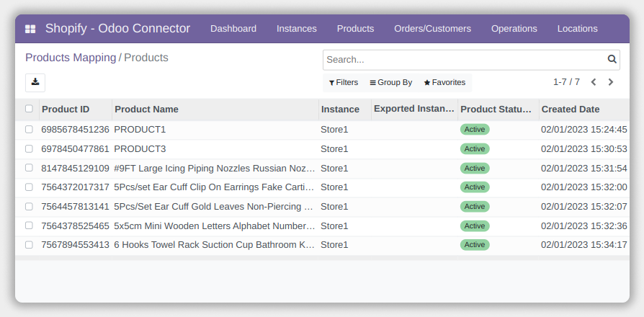Open the Instances menu

tap(297, 29)
